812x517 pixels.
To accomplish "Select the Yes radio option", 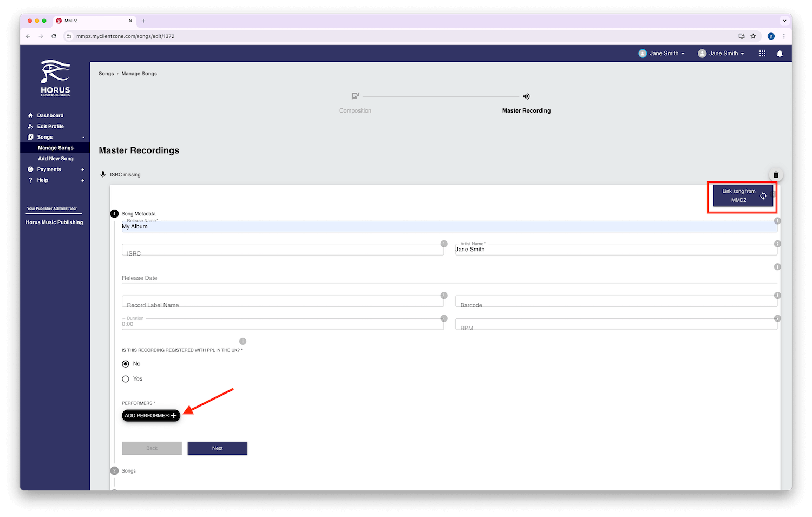I will [126, 379].
